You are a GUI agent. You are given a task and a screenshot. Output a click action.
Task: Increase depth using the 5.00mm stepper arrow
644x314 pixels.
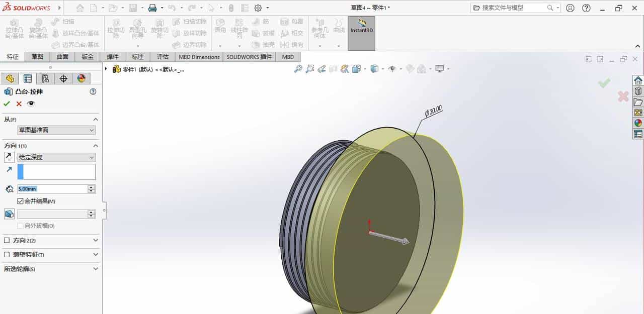(x=90, y=186)
